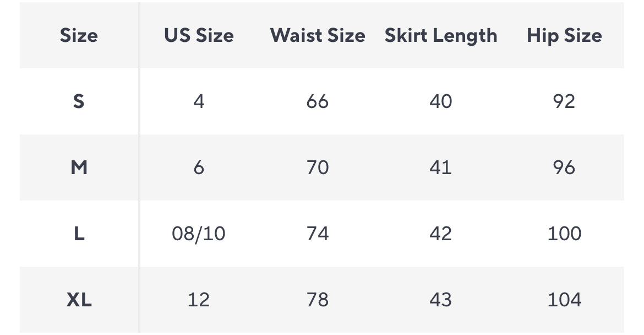Click skirt length value 43
The width and height of the screenshot is (644, 335).
440,300
